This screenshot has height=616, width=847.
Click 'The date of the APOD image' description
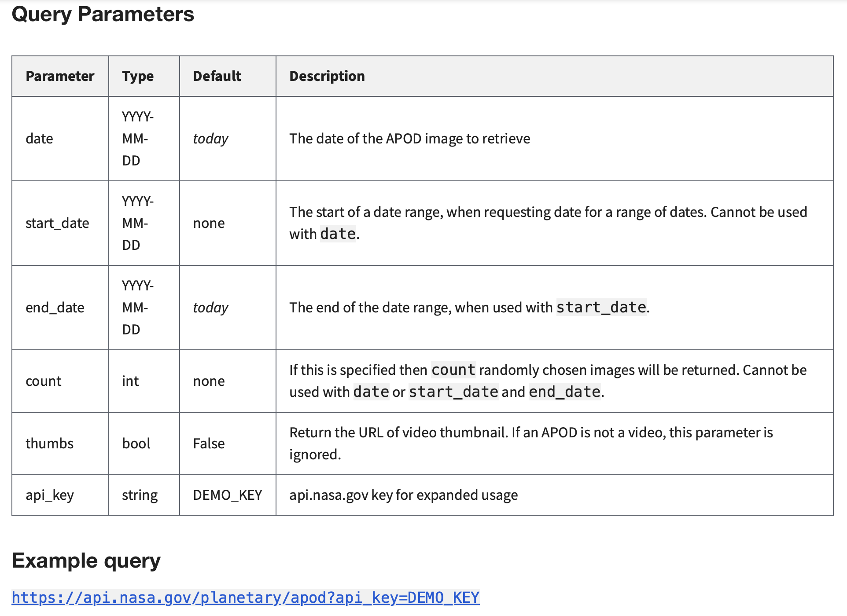point(410,139)
